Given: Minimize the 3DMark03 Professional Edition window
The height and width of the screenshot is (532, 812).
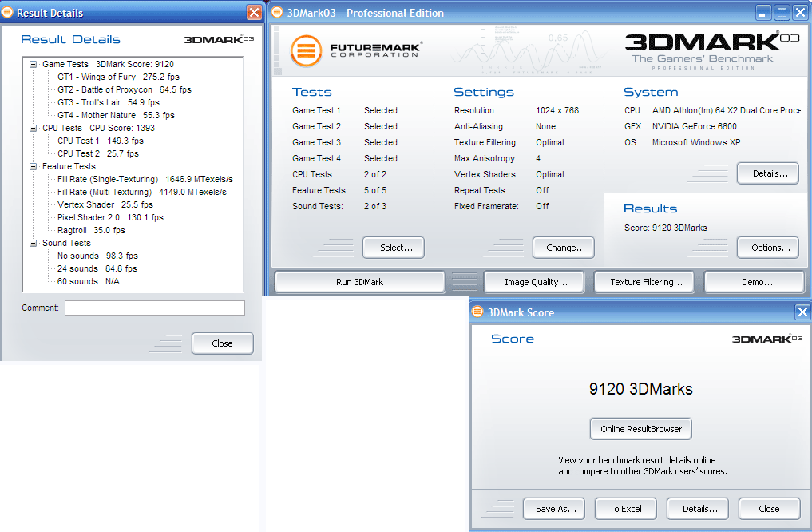Looking at the screenshot, I should coord(762,13).
